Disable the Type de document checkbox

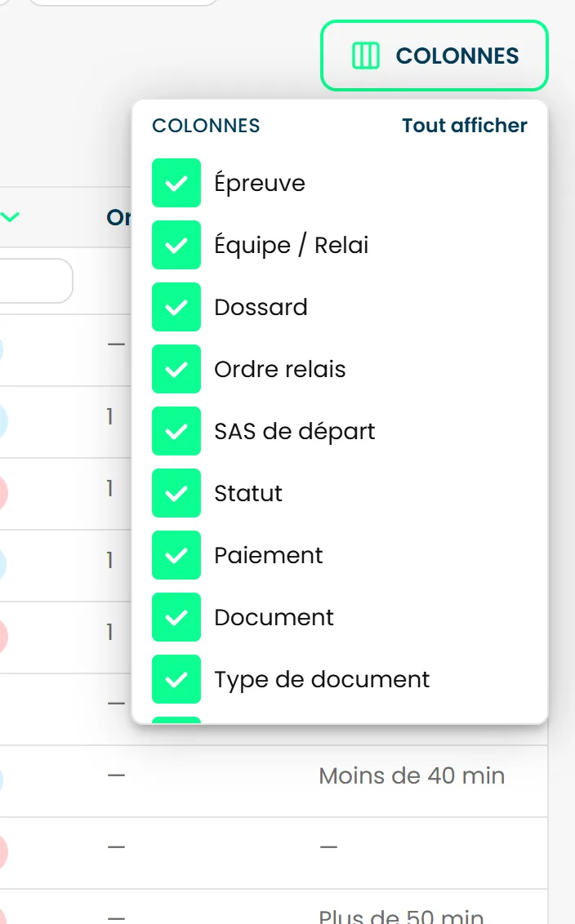(176, 679)
